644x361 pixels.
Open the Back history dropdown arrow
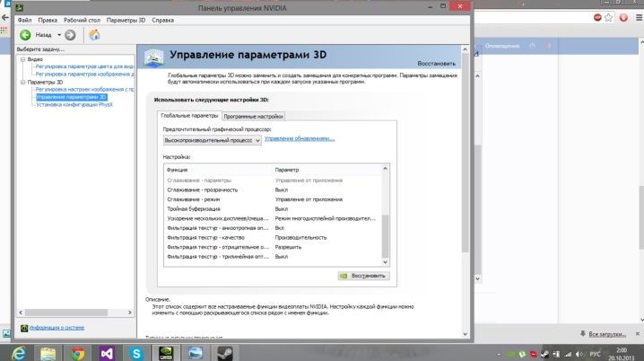point(59,35)
